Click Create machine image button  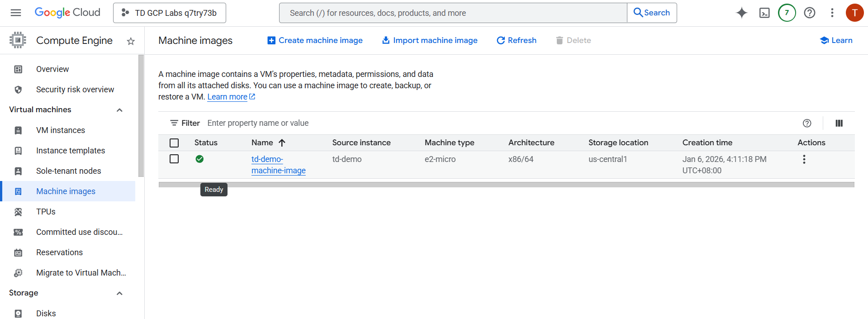[x=315, y=40]
